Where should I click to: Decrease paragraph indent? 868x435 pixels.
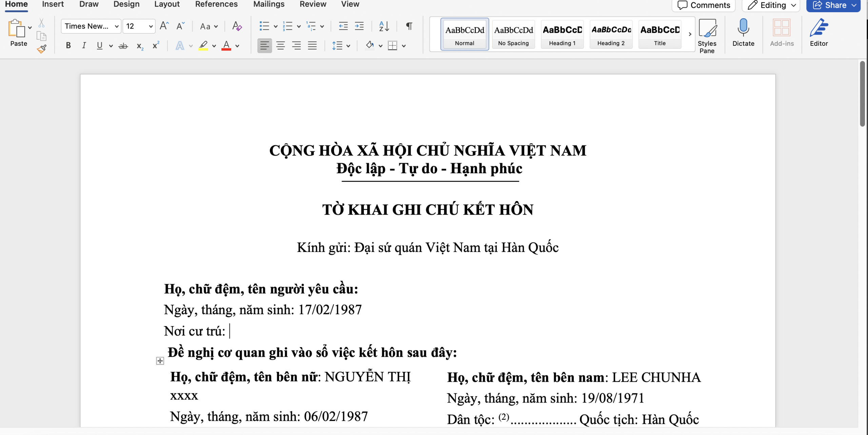[x=343, y=26]
